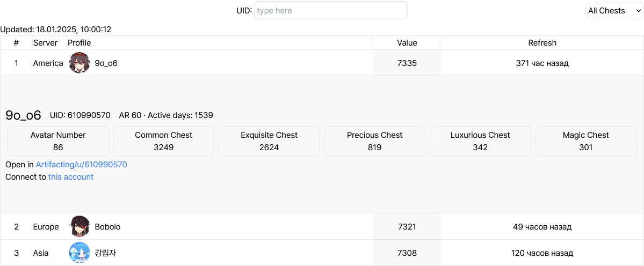Focus the UID search input field
This screenshot has width=644, height=266.
(331, 10)
